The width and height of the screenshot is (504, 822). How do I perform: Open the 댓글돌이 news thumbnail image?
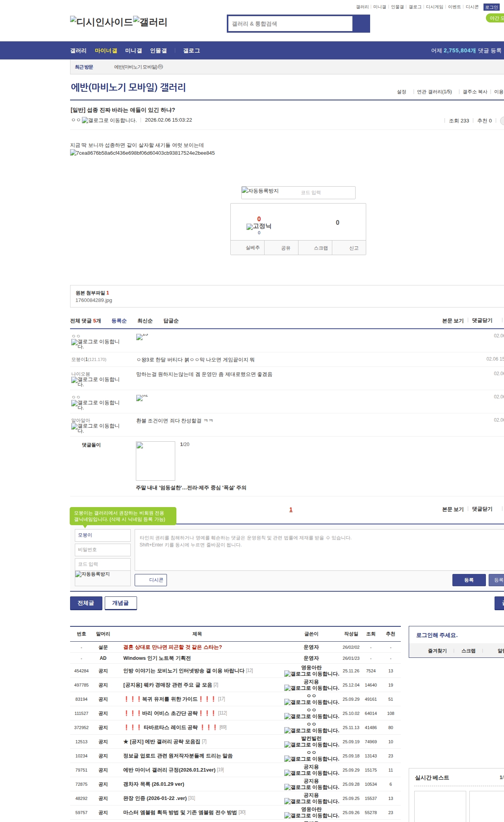tap(156, 461)
